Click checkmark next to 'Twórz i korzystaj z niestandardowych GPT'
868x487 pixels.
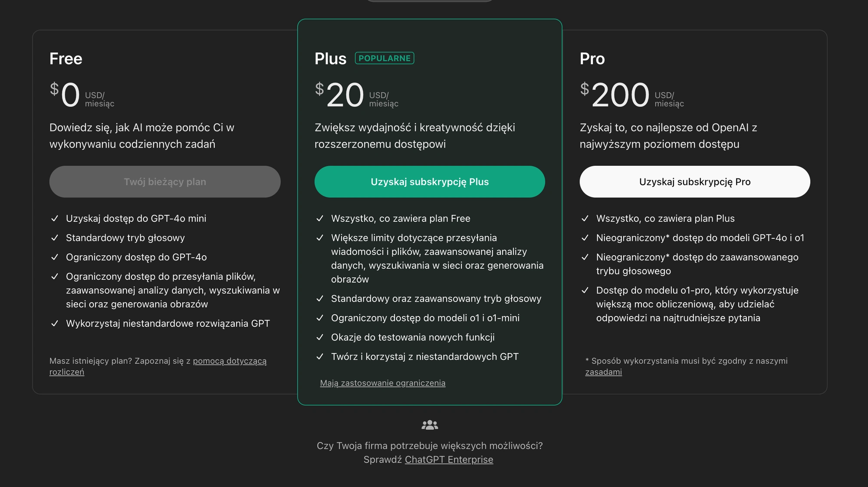point(320,356)
